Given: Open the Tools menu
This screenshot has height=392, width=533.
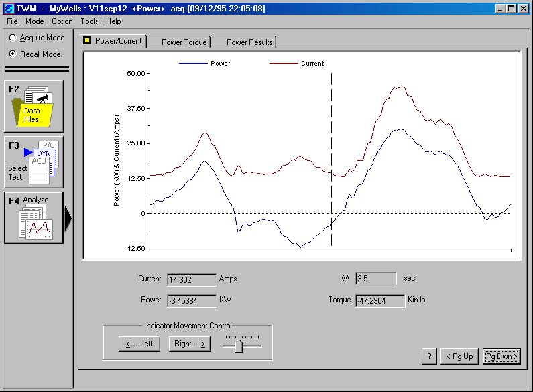Looking at the screenshot, I should tap(89, 21).
